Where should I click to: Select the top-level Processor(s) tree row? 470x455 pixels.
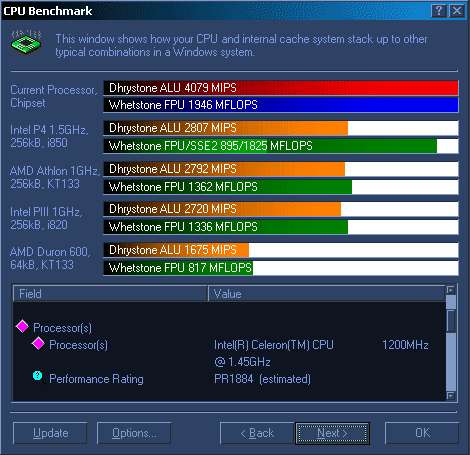click(x=229, y=328)
